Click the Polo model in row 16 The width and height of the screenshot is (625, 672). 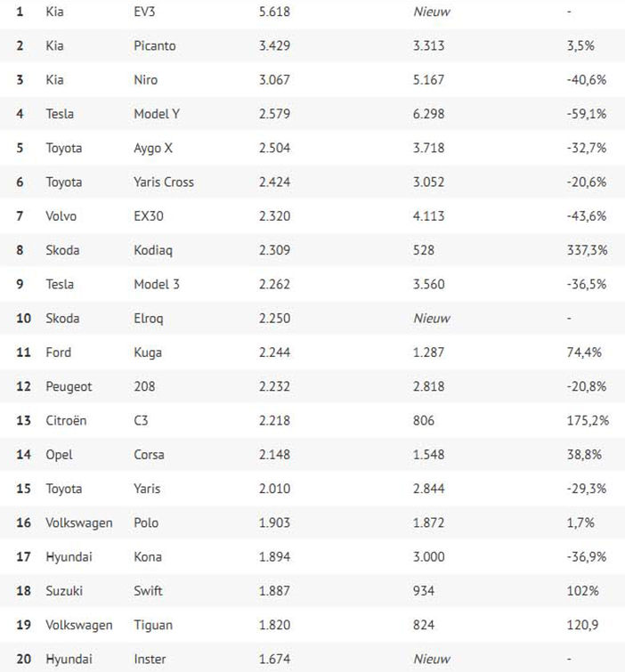pyautogui.click(x=146, y=522)
